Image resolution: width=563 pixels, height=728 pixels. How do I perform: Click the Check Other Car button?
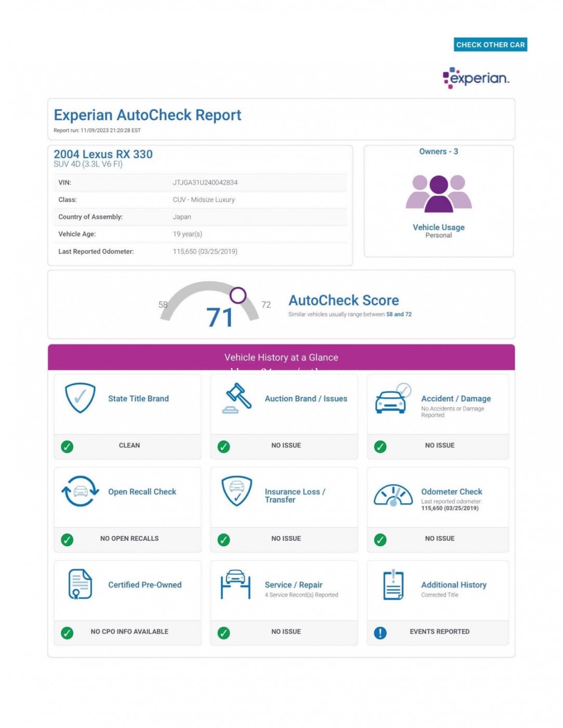490,45
